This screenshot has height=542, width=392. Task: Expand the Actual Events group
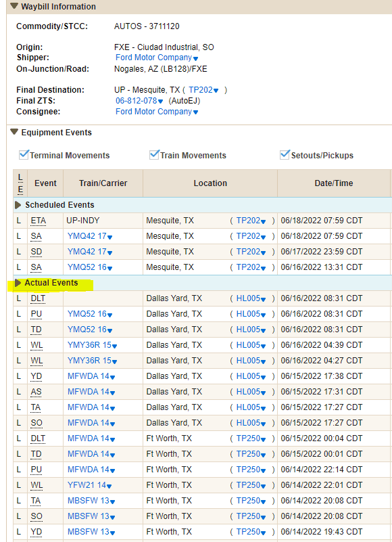(x=18, y=283)
